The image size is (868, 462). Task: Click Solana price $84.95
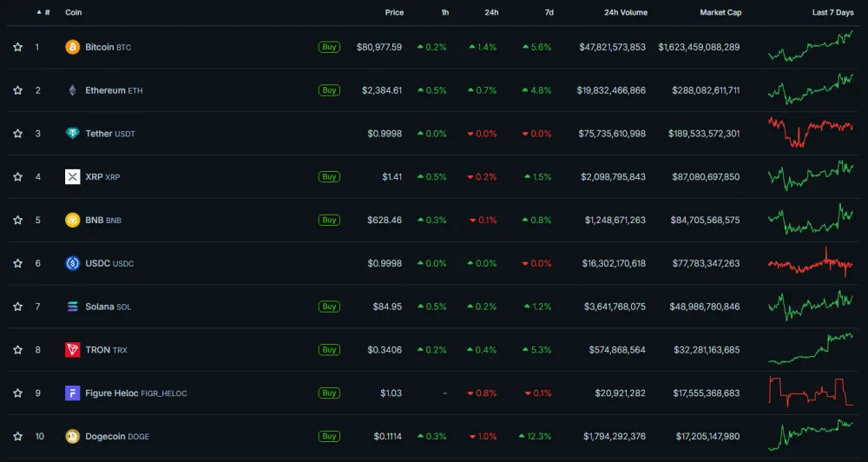click(x=387, y=307)
